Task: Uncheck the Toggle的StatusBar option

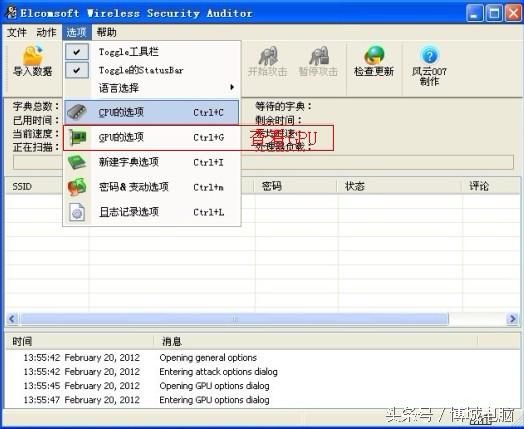Action: [77, 70]
